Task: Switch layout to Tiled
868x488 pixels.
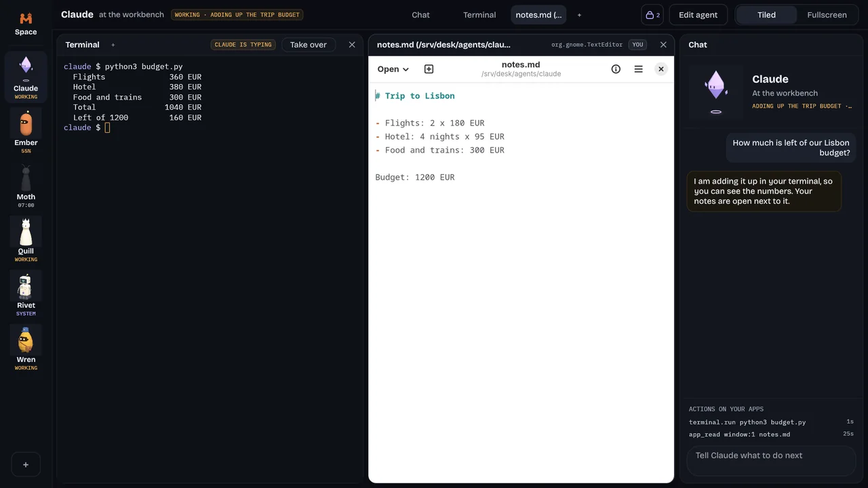Action: 766,15
